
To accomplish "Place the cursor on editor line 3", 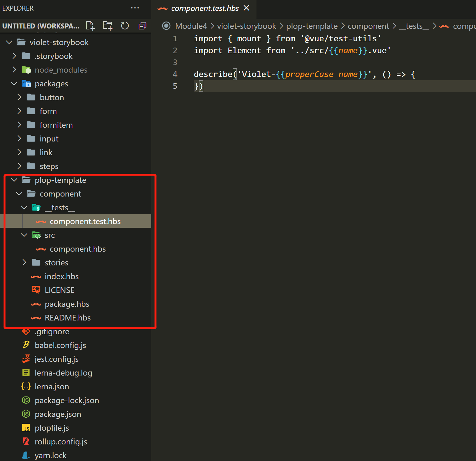I will point(332,62).
